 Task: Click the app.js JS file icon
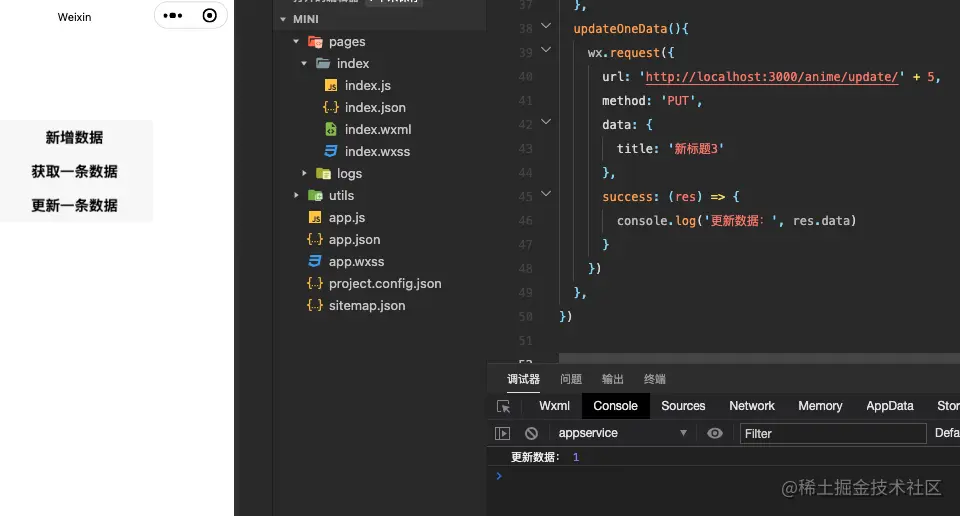coord(315,218)
